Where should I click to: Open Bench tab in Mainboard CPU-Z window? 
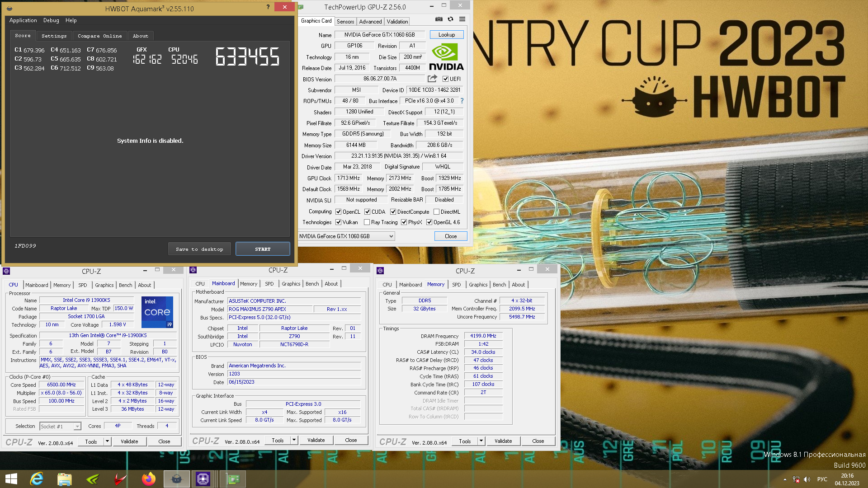[312, 283]
